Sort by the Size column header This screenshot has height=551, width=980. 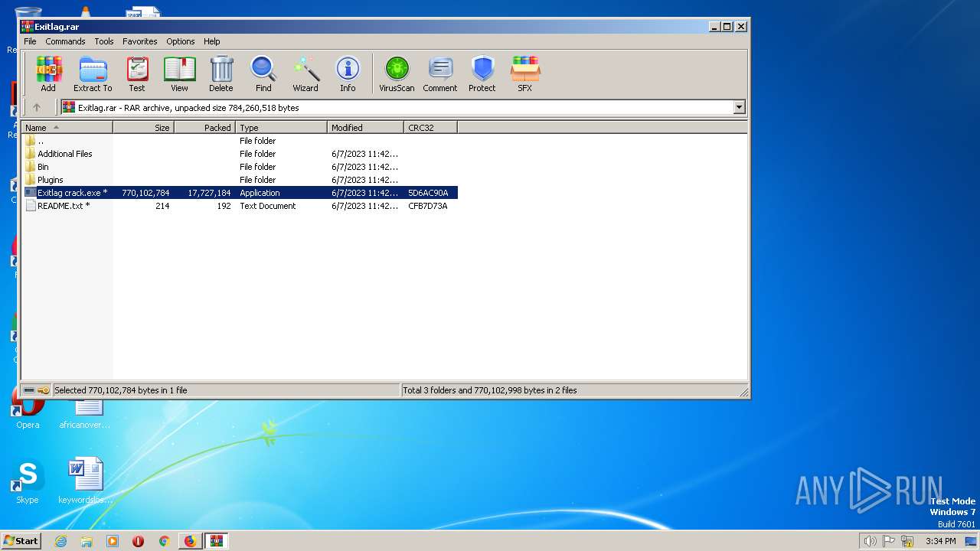coord(144,128)
